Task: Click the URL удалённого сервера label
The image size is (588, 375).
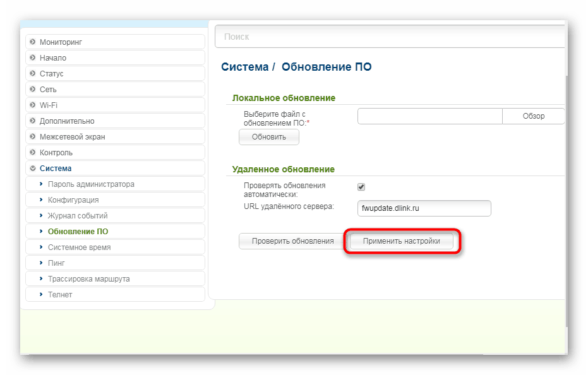Action: tap(289, 206)
